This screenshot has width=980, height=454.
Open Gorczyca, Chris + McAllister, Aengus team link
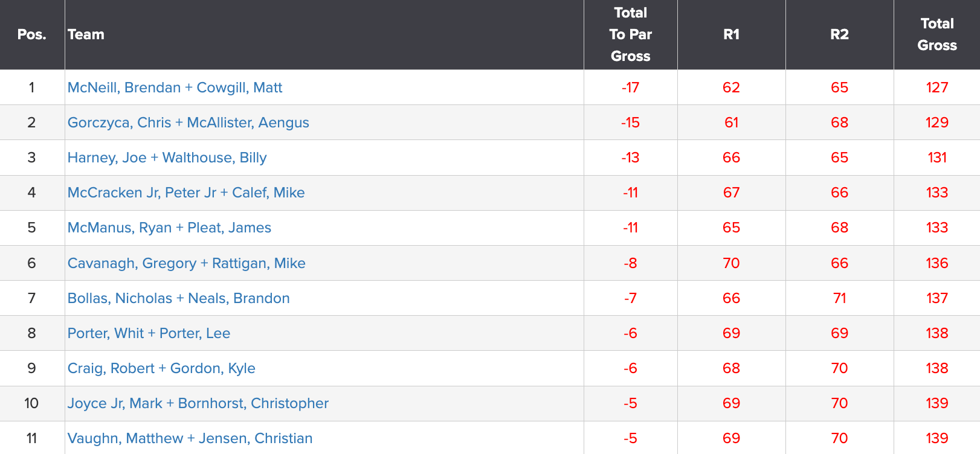click(x=188, y=123)
